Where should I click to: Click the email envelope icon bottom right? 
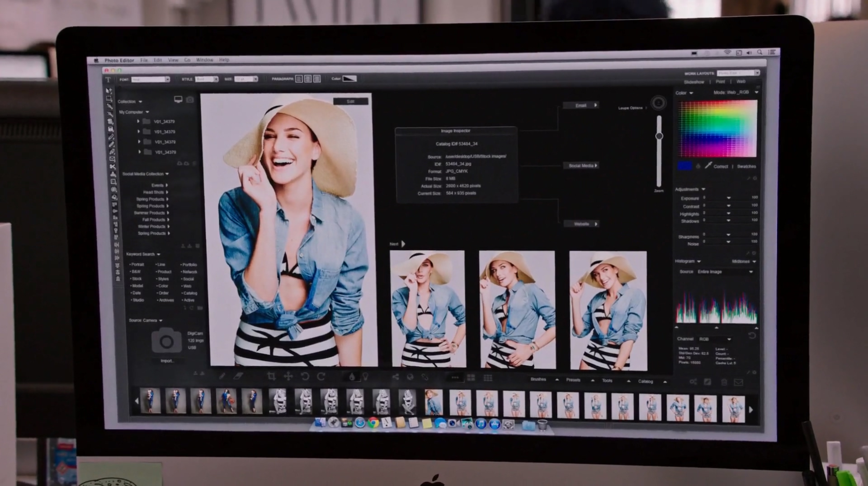tap(738, 382)
